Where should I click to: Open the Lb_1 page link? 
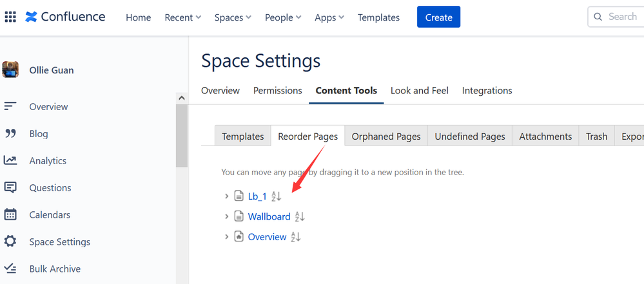click(257, 196)
